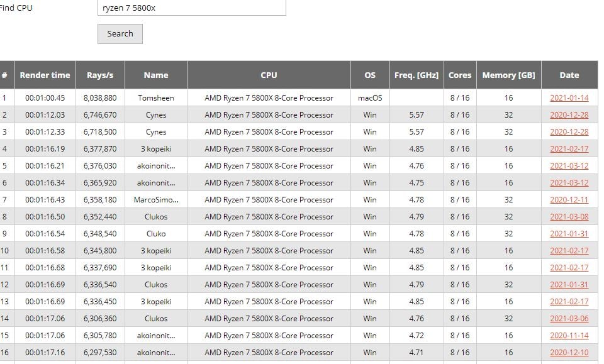This screenshot has height=364, width=604.
Task: Open the 2021-03-08 date link in row 8
Action: (x=569, y=216)
